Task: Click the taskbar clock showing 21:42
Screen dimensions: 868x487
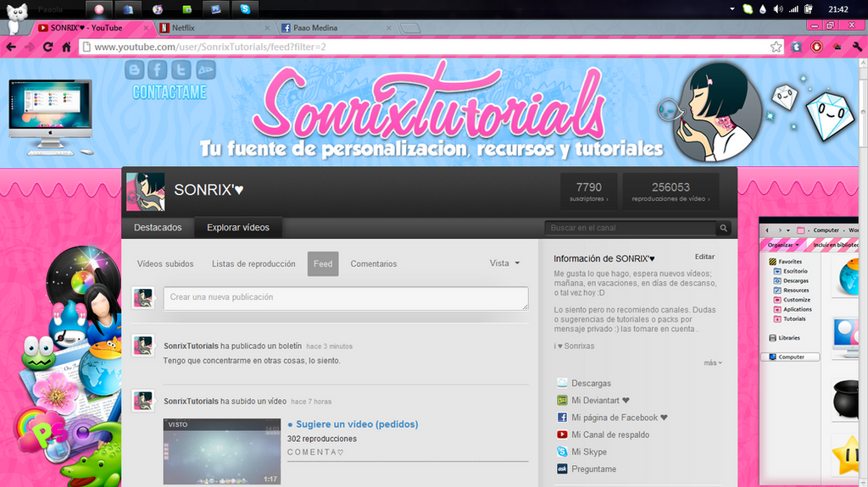Action: tap(838, 8)
